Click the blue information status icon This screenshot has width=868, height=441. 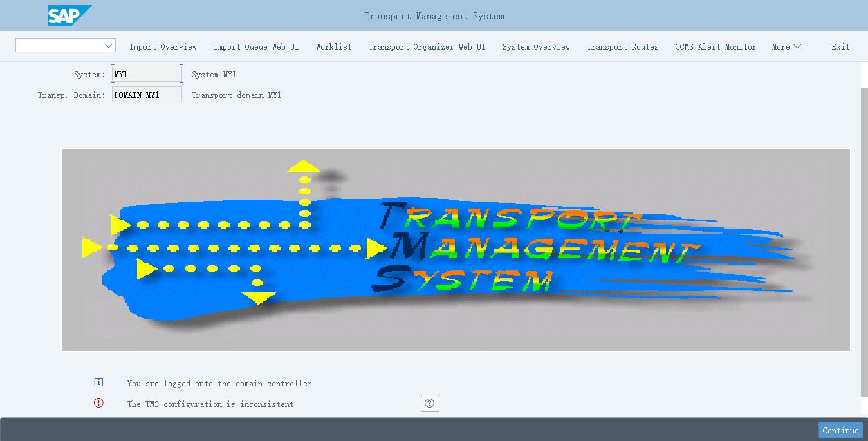98,382
